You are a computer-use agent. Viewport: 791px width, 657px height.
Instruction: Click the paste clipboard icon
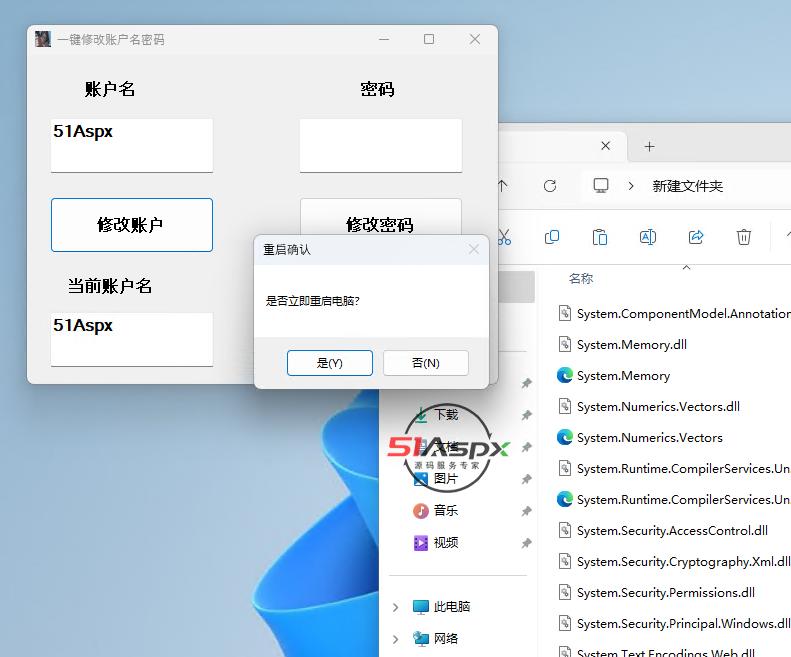click(600, 237)
